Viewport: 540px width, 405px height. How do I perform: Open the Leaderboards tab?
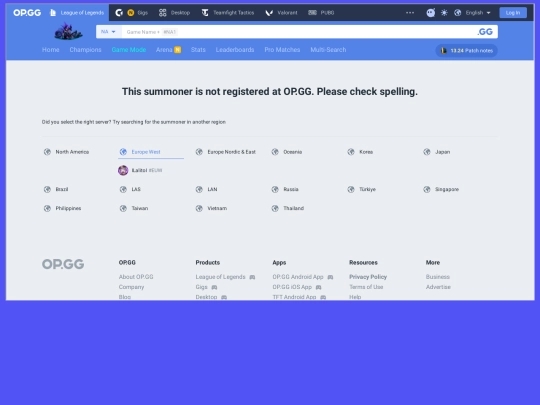[x=235, y=50]
